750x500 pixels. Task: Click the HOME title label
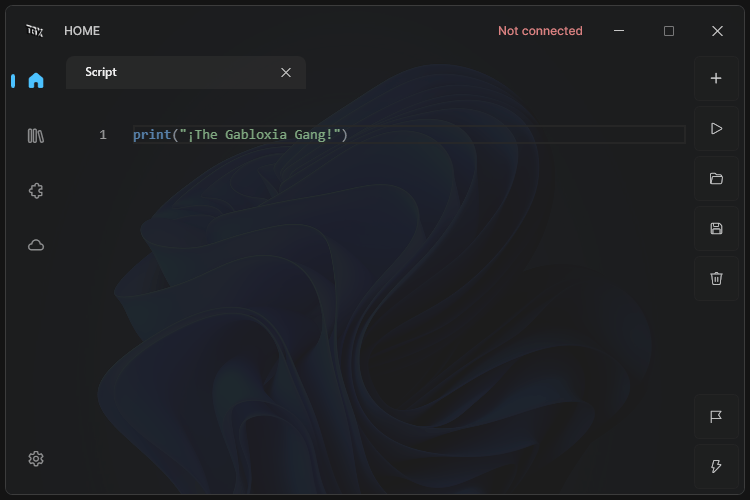click(x=82, y=31)
